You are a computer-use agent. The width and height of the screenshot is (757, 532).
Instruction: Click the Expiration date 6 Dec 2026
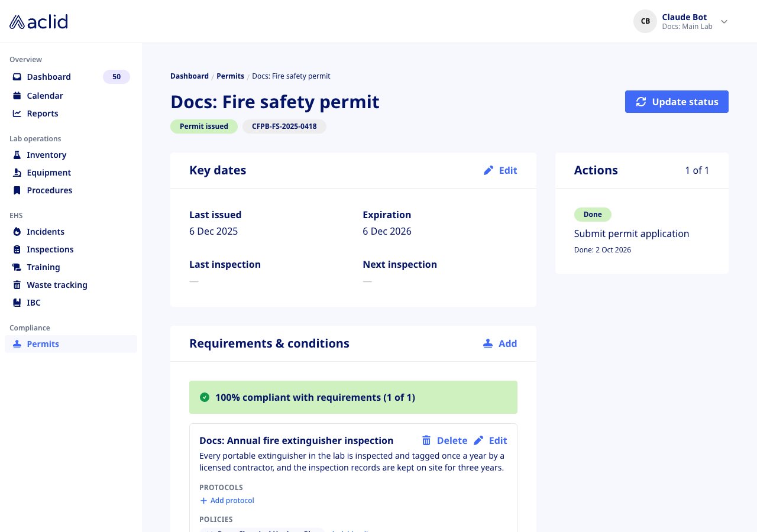tap(387, 231)
